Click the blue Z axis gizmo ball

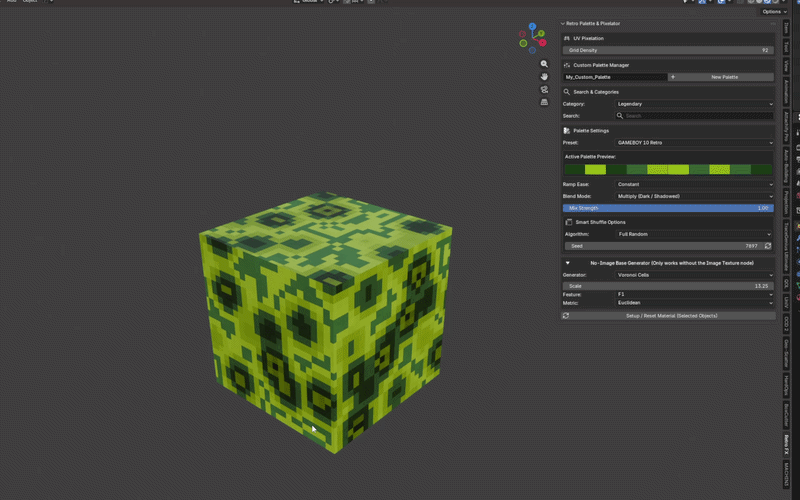coord(532,26)
